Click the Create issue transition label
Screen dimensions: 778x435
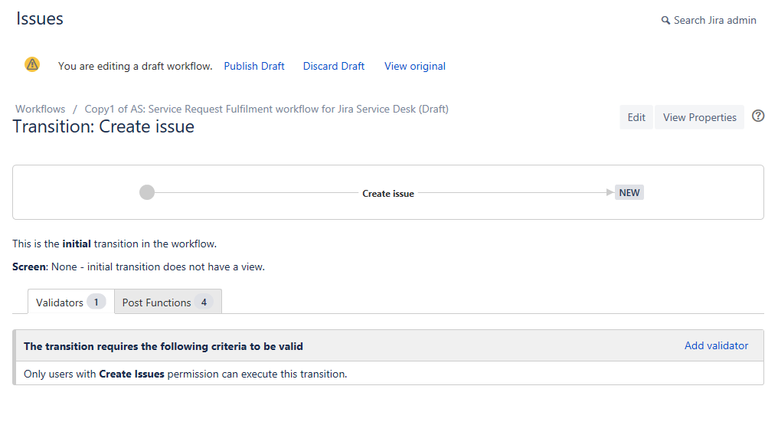click(x=388, y=193)
